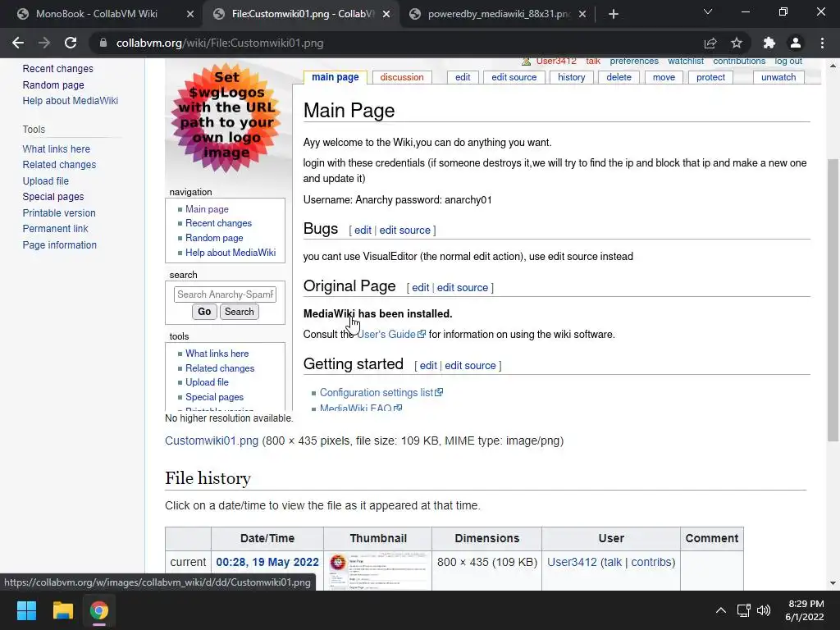Open Special pages in Tools sidebar
The image size is (840, 630).
[53, 197]
